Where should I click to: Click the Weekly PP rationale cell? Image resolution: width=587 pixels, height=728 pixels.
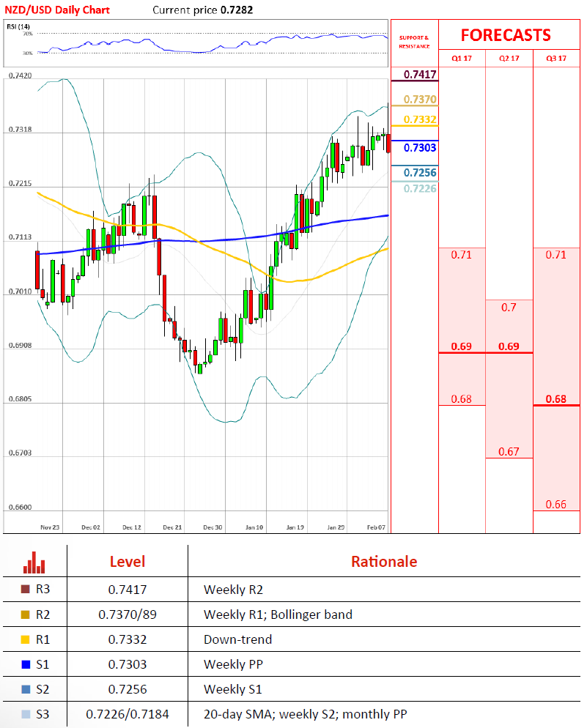click(x=233, y=664)
